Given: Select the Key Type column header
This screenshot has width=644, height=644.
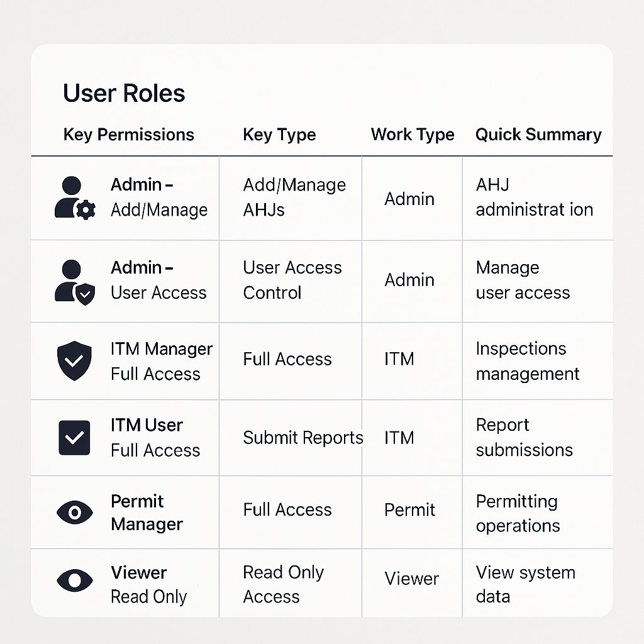Looking at the screenshot, I should pos(279,135).
